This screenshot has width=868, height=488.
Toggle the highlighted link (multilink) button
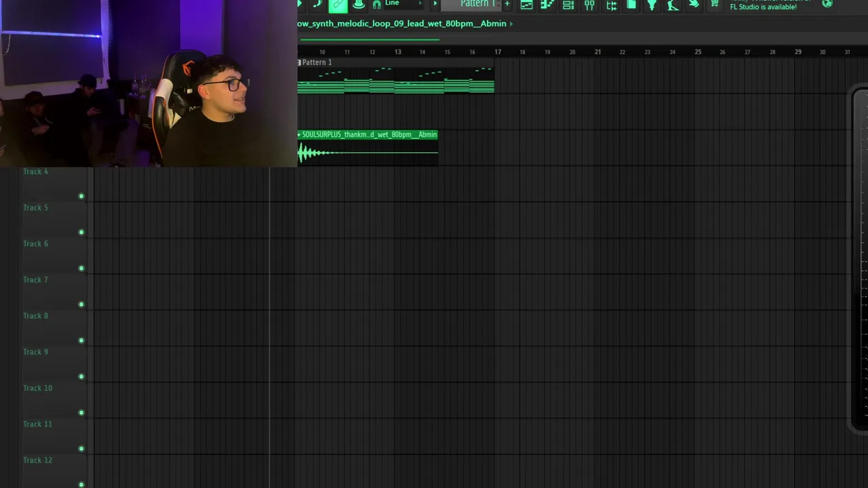338,5
